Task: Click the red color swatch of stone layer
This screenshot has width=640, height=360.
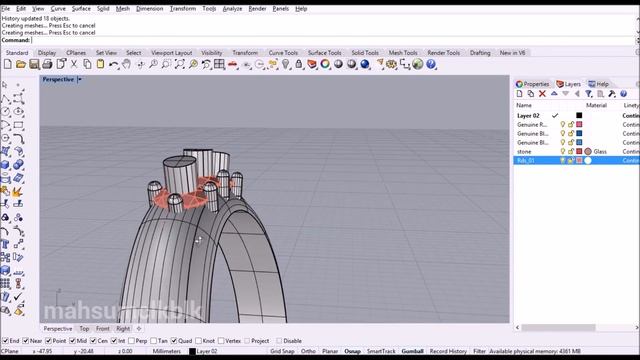Action: pyautogui.click(x=579, y=151)
